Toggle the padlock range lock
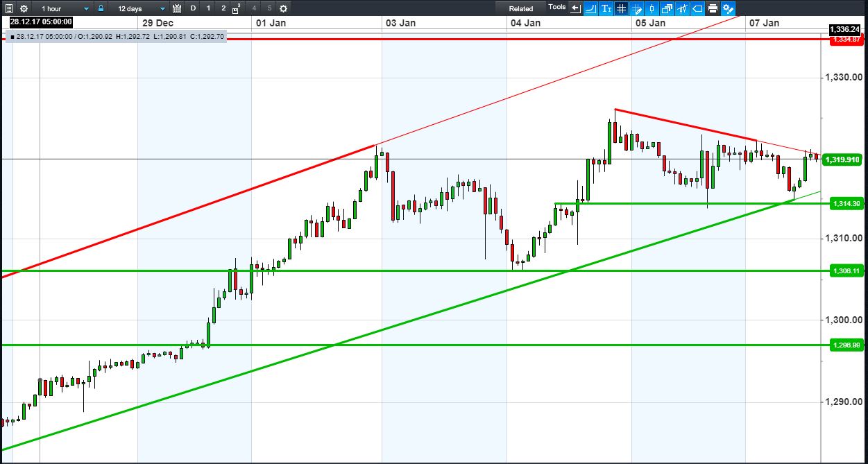The height and width of the screenshot is (464, 868). (101, 8)
